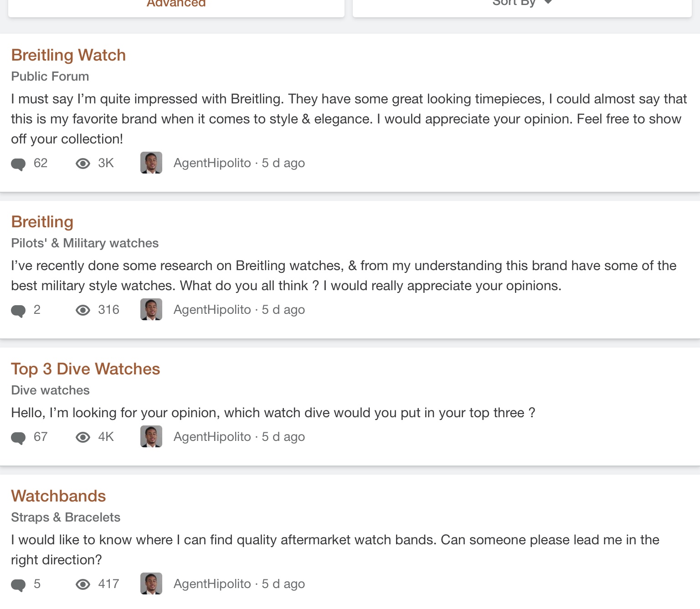Click the comments icon on Breitling Watch thread
Viewport: 700px width, 609px height.
(x=18, y=164)
